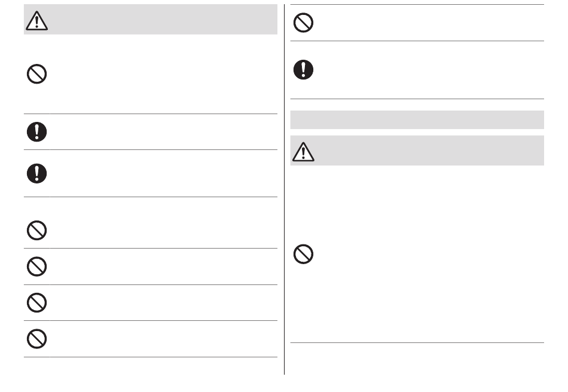Click blank text area beside upper-left exclamation icon
The height and width of the screenshot is (392, 568).
[163, 131]
